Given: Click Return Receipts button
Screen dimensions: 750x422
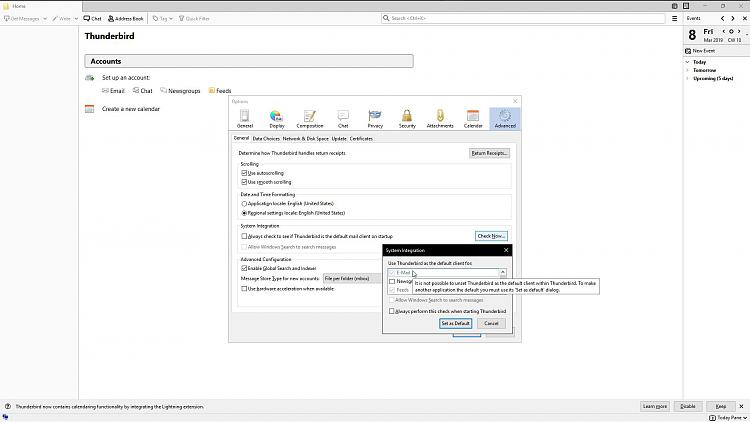Looking at the screenshot, I should pyautogui.click(x=489, y=153).
